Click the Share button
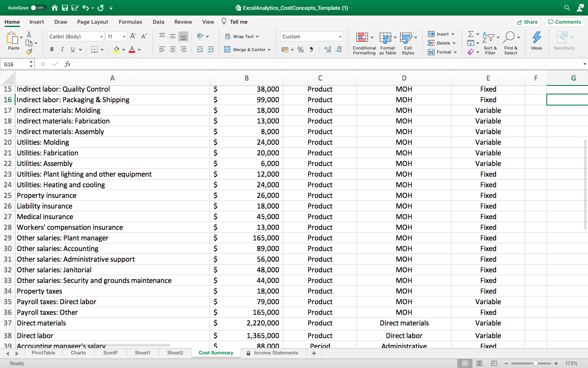The image size is (588, 368). (x=527, y=22)
